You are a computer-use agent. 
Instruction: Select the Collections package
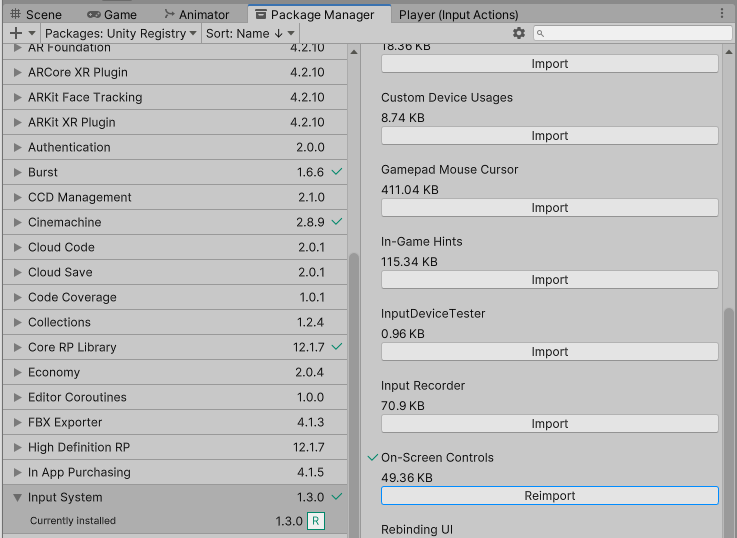point(175,322)
